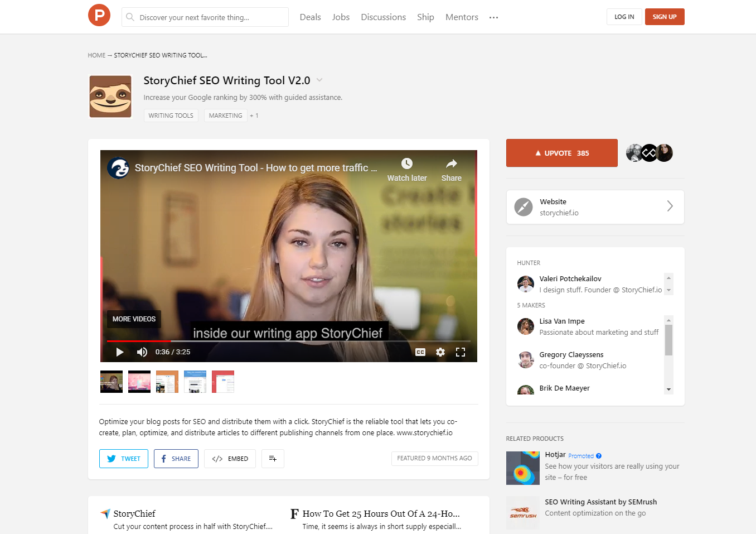This screenshot has height=534, width=756.
Task: Open the Deals menu item
Action: point(310,17)
